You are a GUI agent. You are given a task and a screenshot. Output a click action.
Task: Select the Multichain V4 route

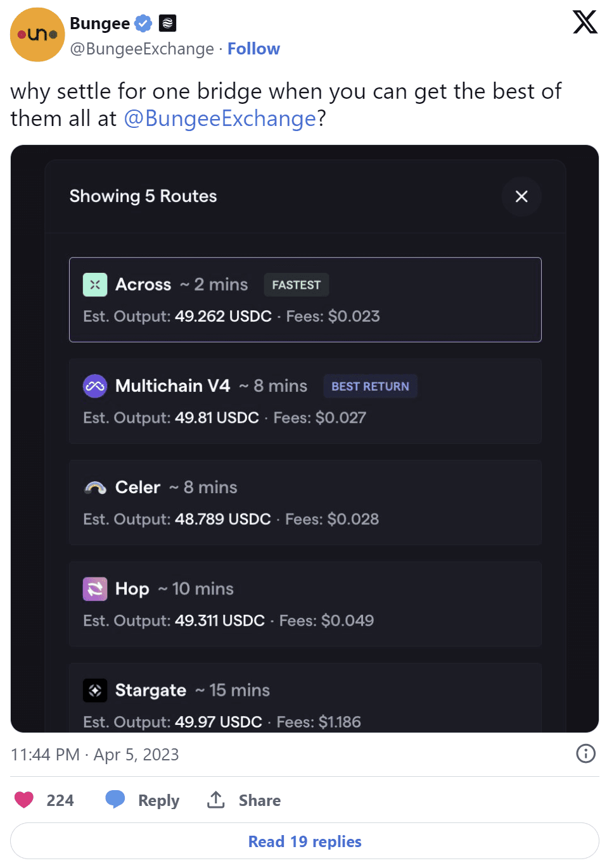[x=305, y=401]
